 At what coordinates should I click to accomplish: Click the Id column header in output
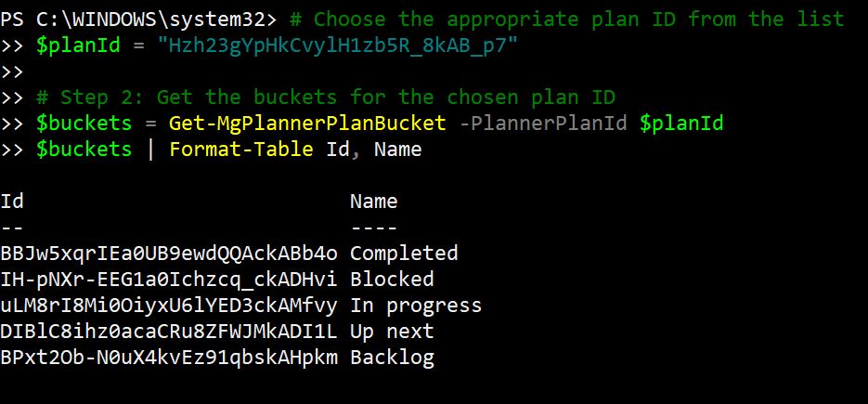click(12, 201)
